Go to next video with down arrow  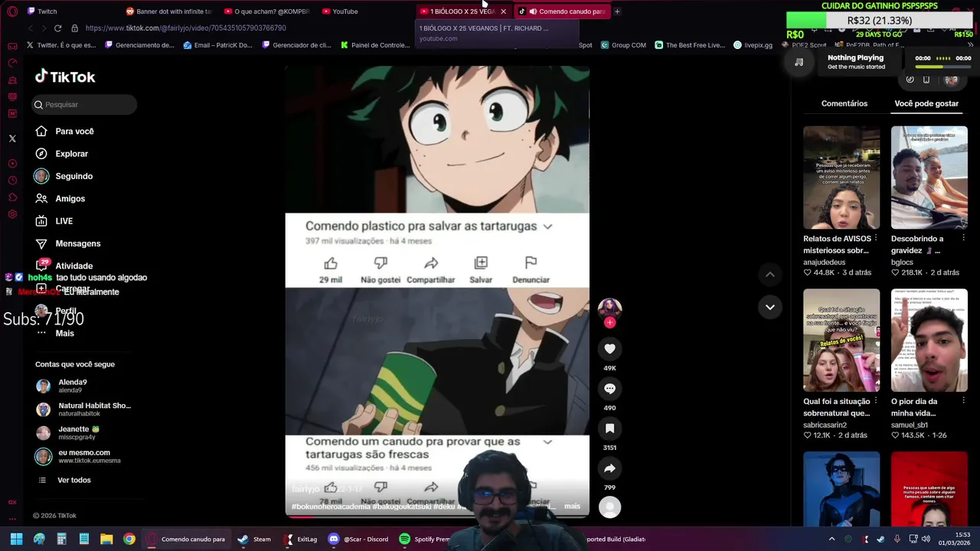770,307
